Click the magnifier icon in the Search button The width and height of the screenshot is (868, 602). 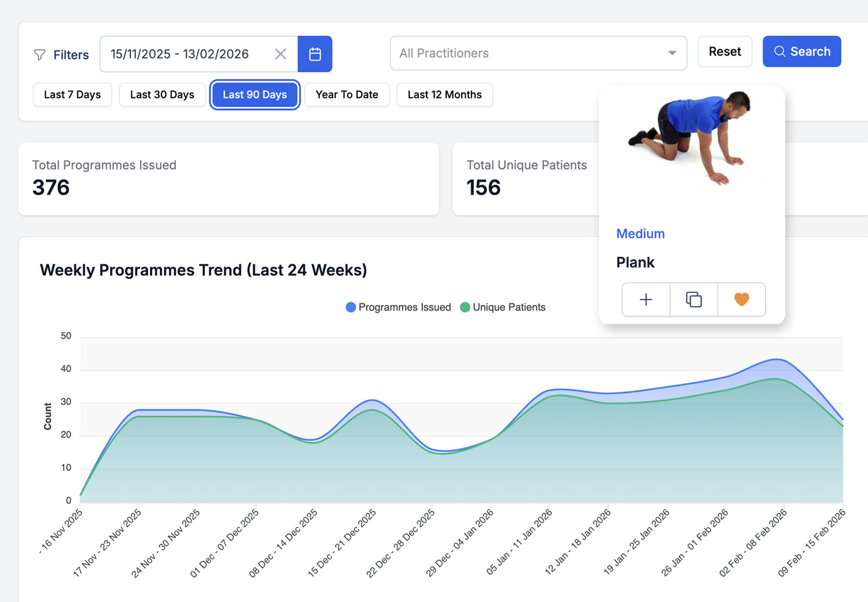click(x=779, y=51)
